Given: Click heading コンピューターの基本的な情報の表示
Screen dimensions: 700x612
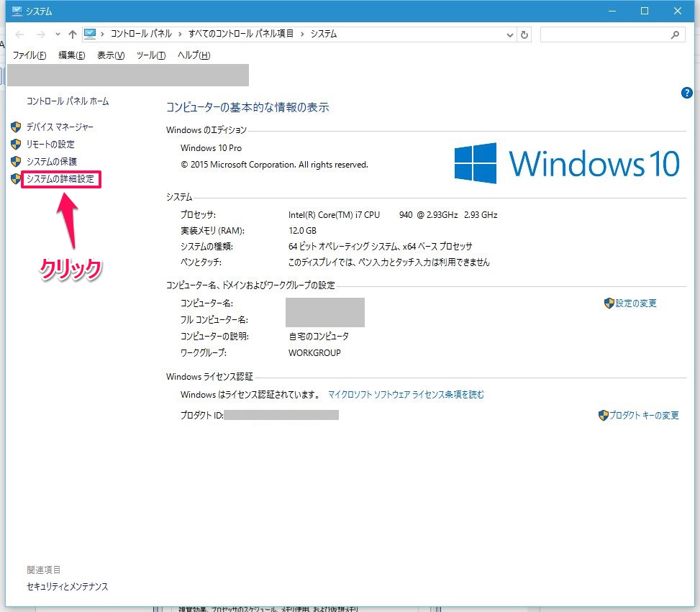Looking at the screenshot, I should tap(247, 107).
